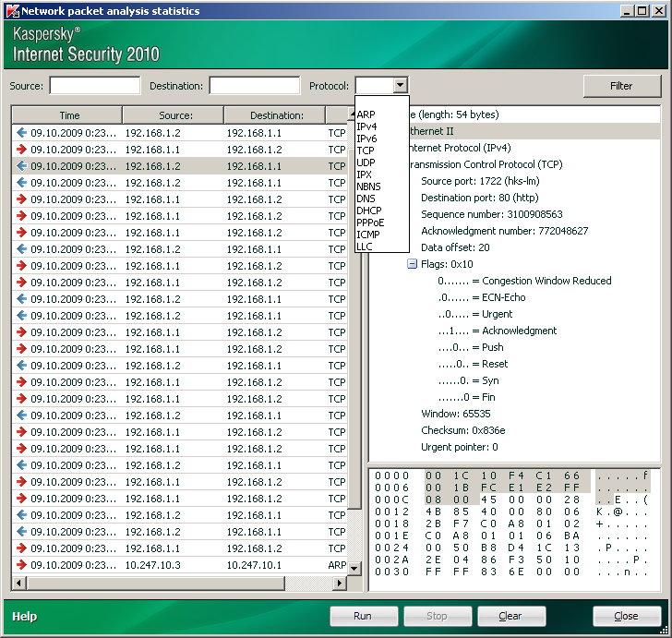Choose UDP from the protocol list
This screenshot has width=672, height=638.
(366, 163)
